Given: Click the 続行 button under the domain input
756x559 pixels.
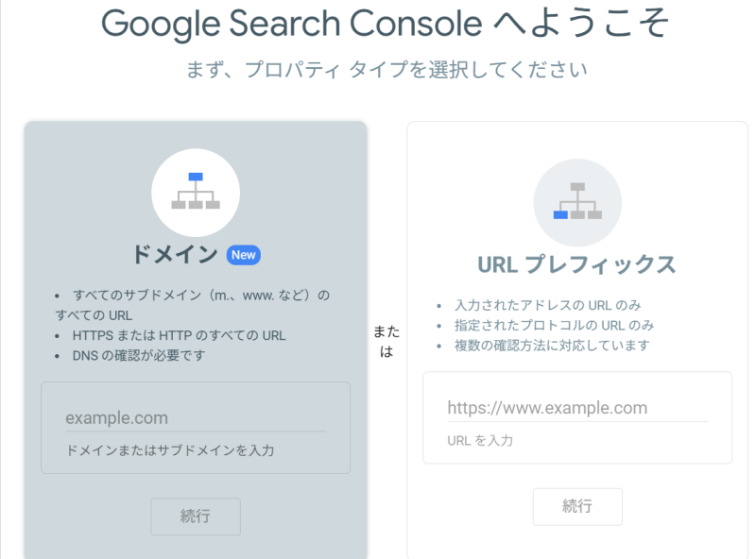Looking at the screenshot, I should (196, 517).
